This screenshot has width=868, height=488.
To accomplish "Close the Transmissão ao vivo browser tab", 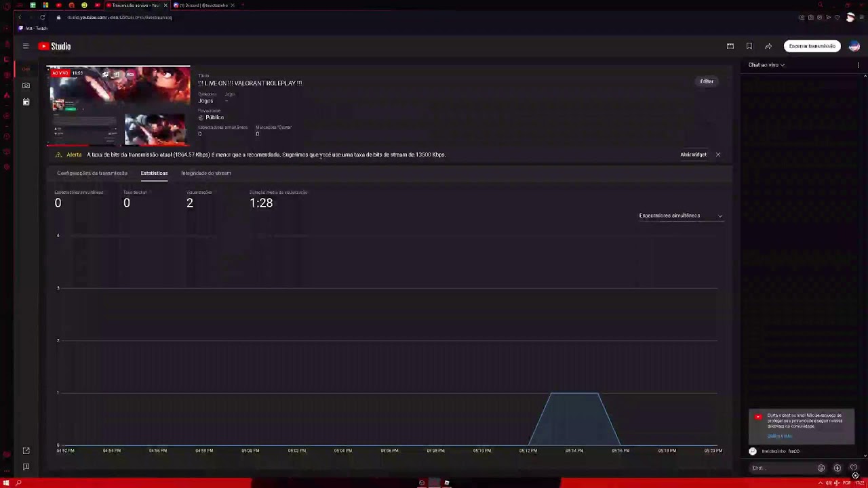I will click(165, 5).
